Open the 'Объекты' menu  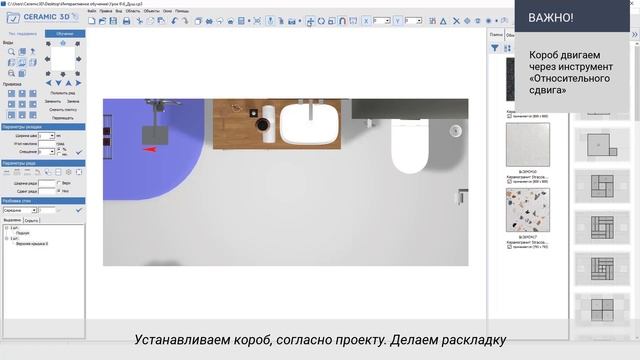(x=151, y=11)
